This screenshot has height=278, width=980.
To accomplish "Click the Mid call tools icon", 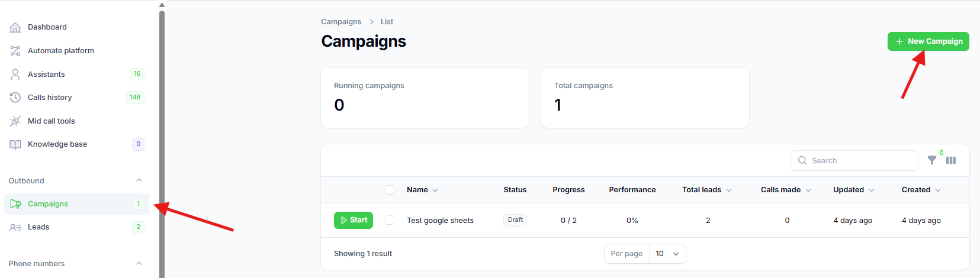I will pyautogui.click(x=15, y=121).
